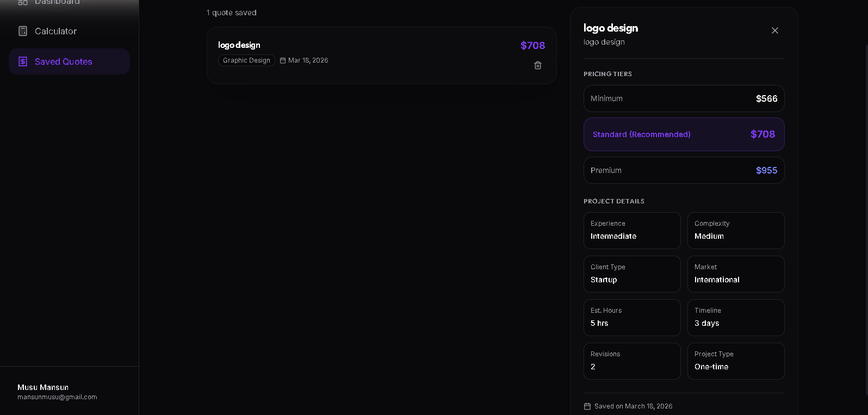Click the Client Type Startup box
The image size is (868, 415).
(x=632, y=274)
